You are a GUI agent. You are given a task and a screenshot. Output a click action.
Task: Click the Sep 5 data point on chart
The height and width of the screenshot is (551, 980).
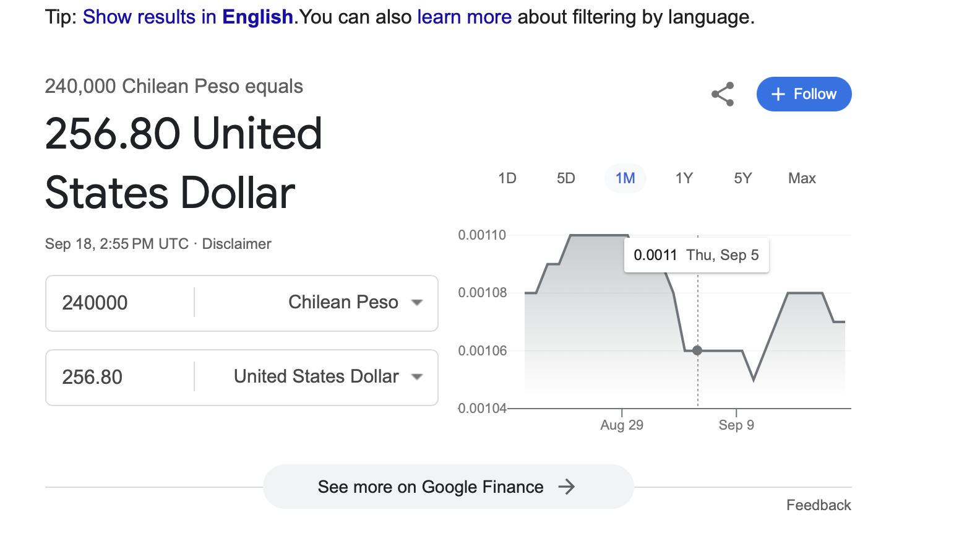click(x=697, y=350)
